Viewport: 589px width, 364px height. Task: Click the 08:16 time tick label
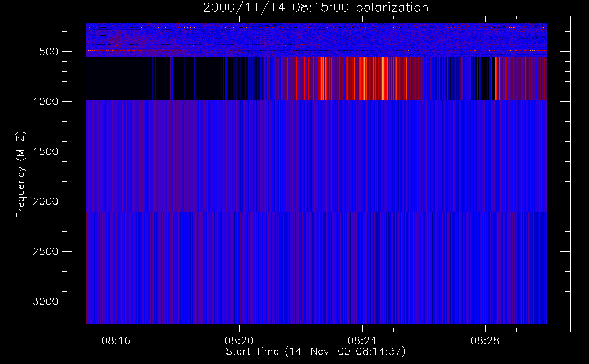tap(116, 341)
